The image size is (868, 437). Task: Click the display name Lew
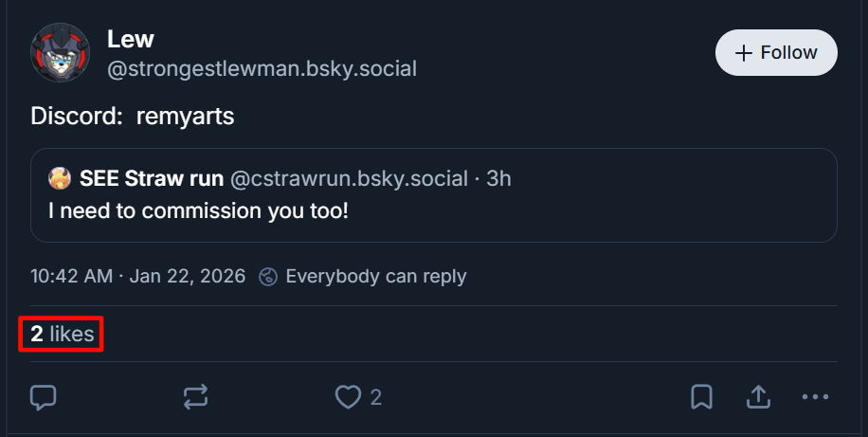click(x=131, y=39)
